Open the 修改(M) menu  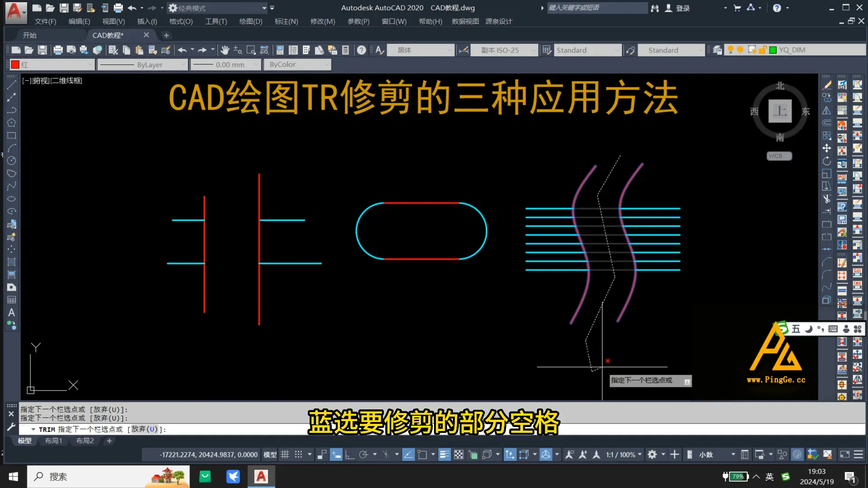[322, 21]
